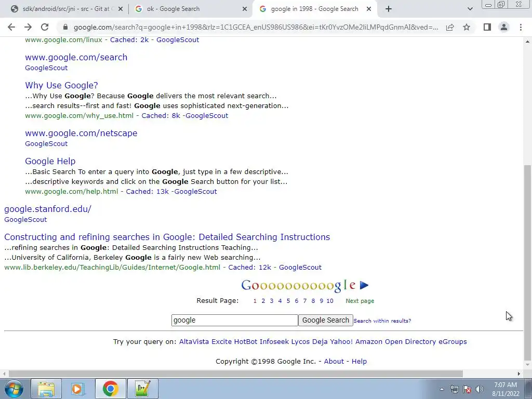Go to result page 5
Viewport: 532px width, 399px height.
click(x=288, y=301)
